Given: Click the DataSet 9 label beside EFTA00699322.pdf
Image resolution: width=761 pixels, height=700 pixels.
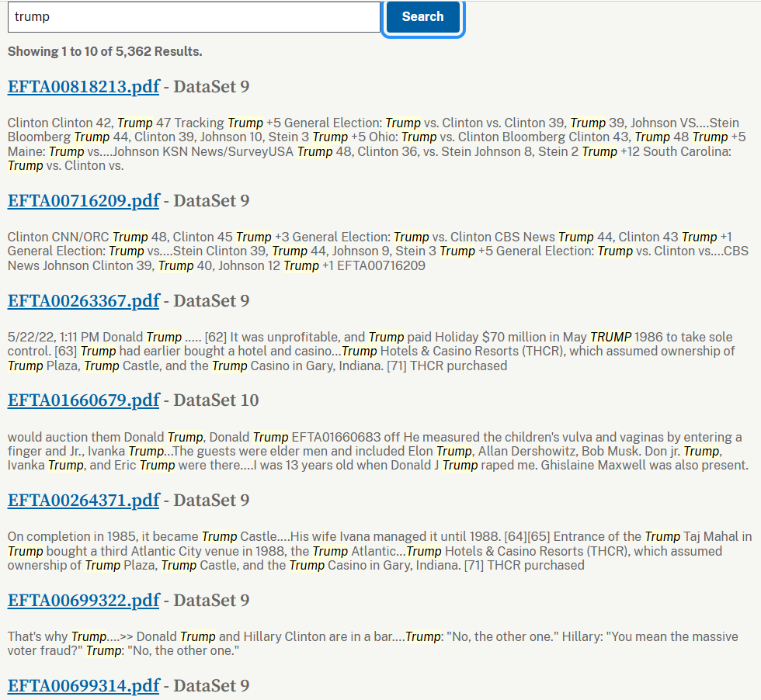Looking at the screenshot, I should coord(211,601).
